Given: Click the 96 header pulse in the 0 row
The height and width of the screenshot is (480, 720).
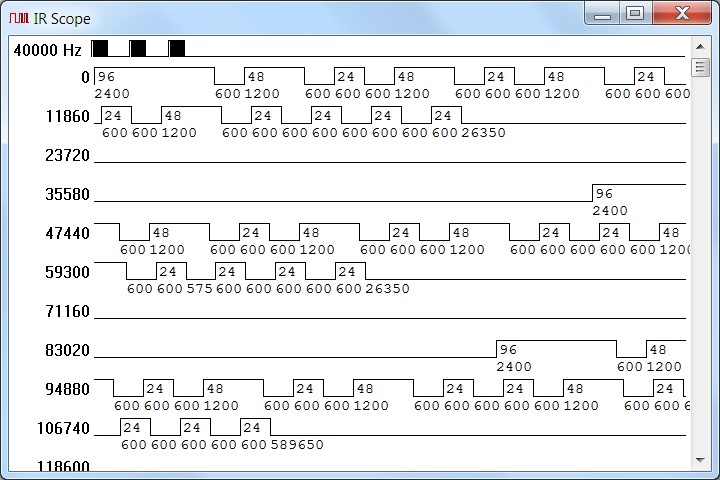Looking at the screenshot, I should tap(106, 77).
